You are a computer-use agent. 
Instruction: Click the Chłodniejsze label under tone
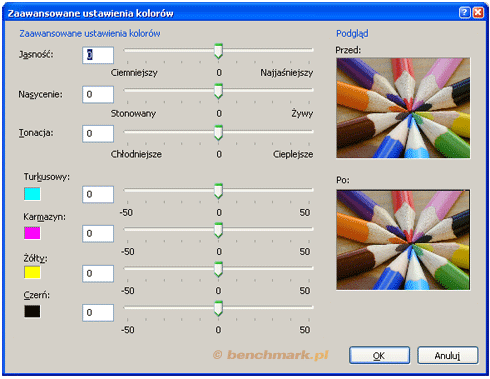click(136, 154)
